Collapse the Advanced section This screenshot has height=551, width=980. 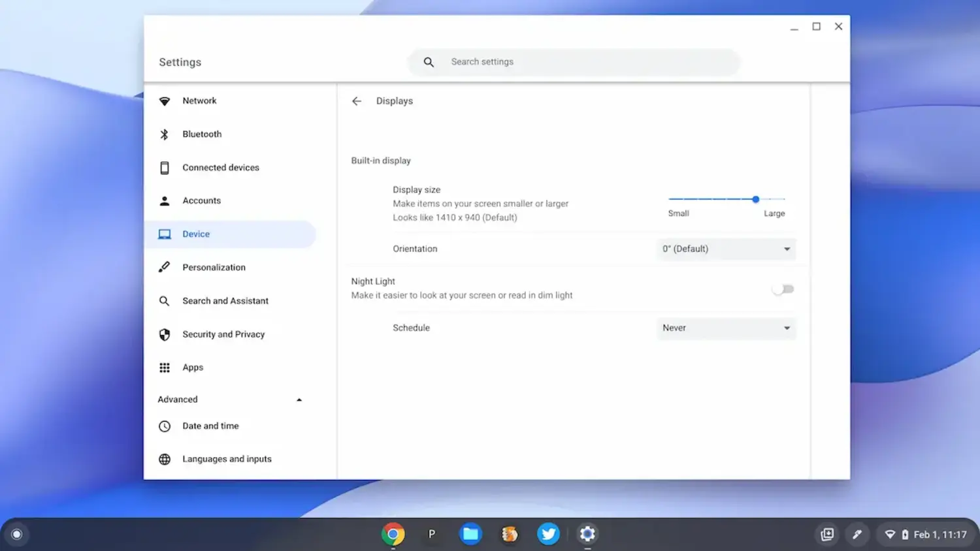[299, 400]
